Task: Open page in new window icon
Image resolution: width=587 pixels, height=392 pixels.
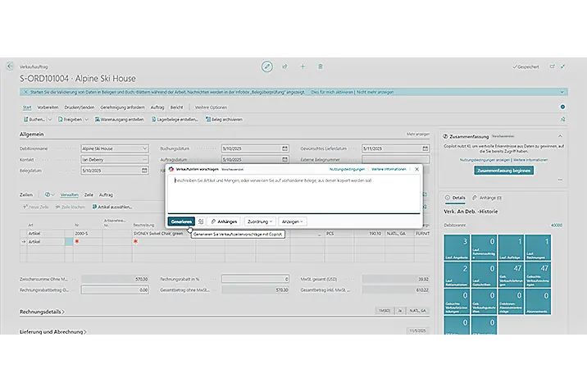Action: [553, 66]
